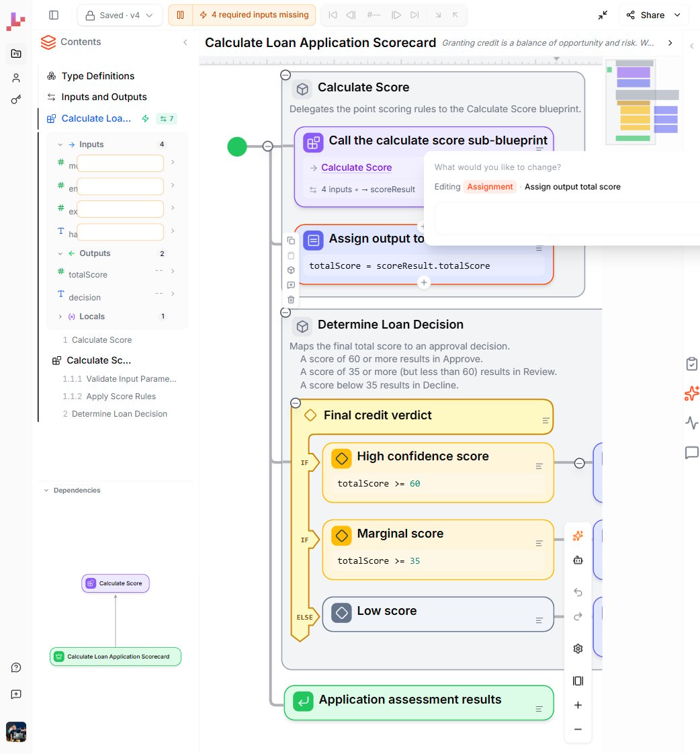The width and height of the screenshot is (700, 754).
Task: Expand description with right chevron in title
Action: coord(670,43)
